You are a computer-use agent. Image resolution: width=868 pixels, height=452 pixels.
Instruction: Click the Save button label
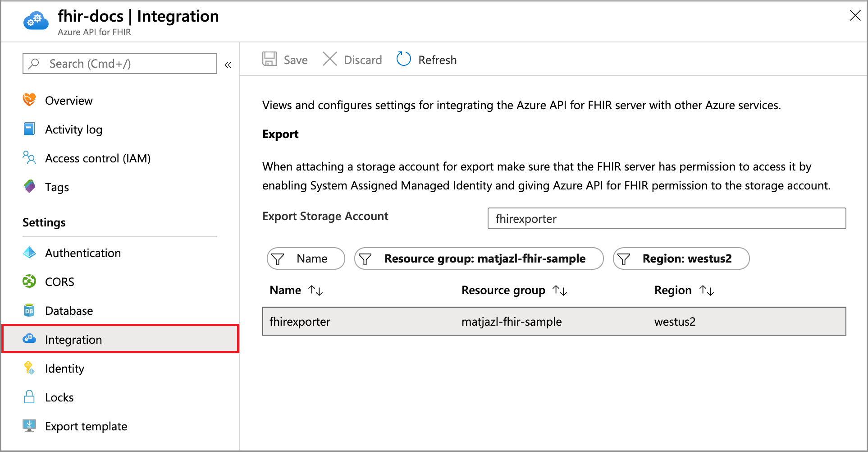pyautogui.click(x=296, y=60)
